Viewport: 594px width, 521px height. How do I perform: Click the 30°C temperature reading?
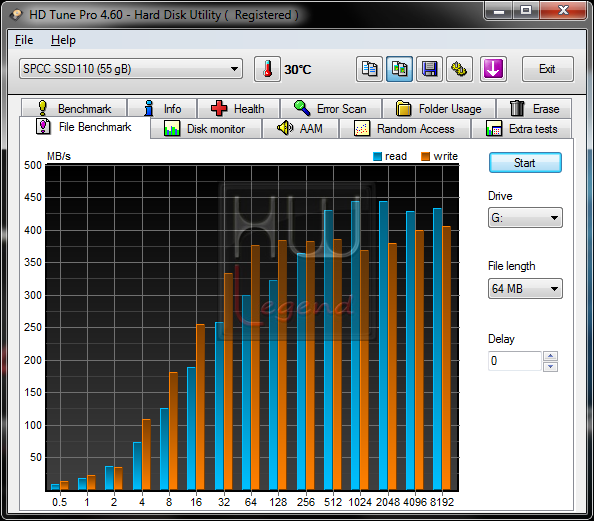298,69
